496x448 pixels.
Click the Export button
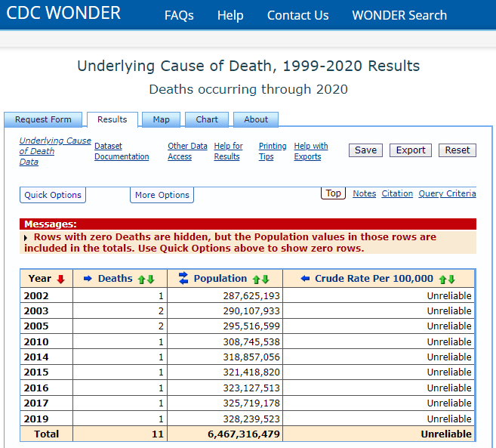tap(411, 150)
